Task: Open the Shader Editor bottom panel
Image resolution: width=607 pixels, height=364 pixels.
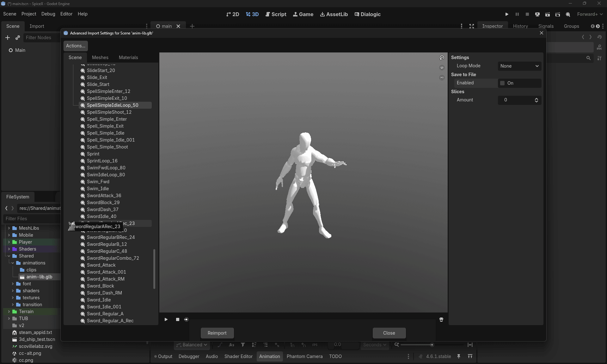Action: (238, 356)
